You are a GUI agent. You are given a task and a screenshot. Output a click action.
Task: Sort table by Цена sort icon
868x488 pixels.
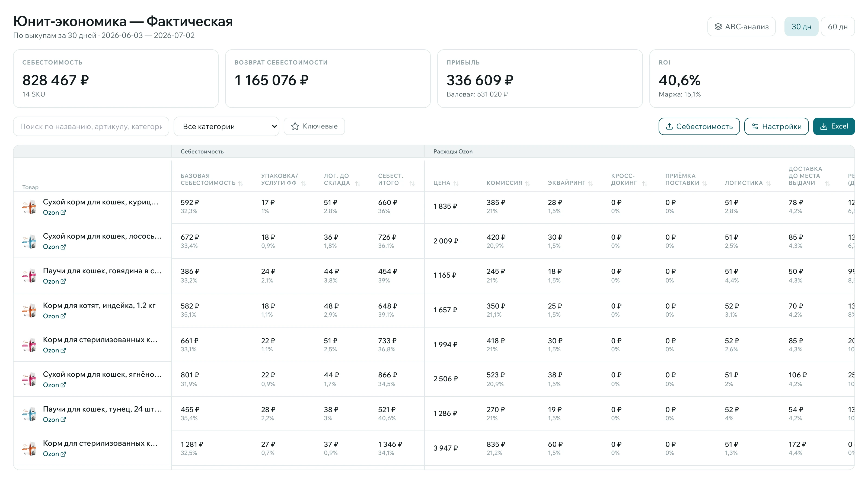pos(456,183)
